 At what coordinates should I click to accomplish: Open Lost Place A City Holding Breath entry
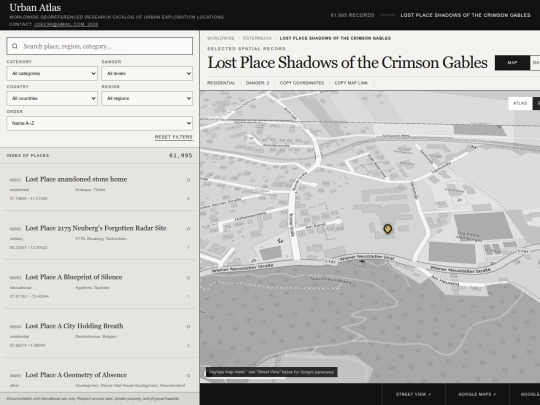tap(100, 334)
